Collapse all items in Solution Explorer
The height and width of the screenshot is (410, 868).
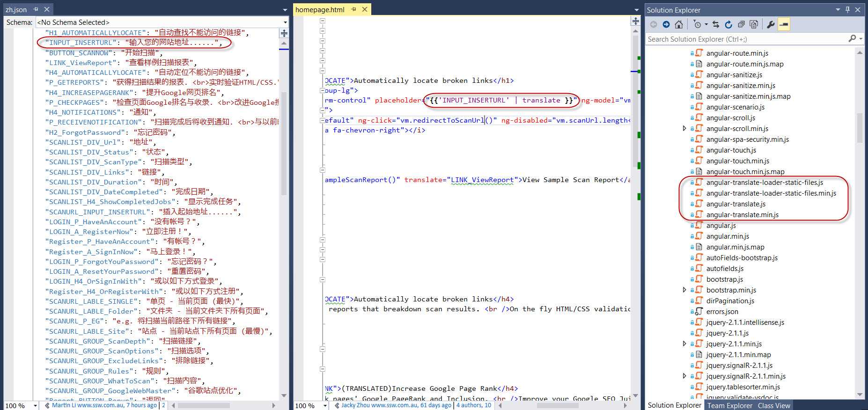click(741, 24)
